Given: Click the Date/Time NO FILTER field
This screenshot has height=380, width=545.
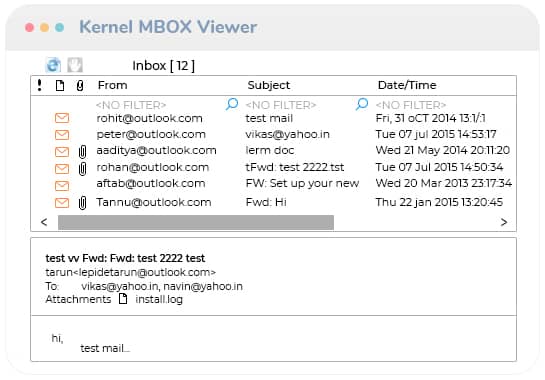Looking at the screenshot, I should (x=411, y=105).
